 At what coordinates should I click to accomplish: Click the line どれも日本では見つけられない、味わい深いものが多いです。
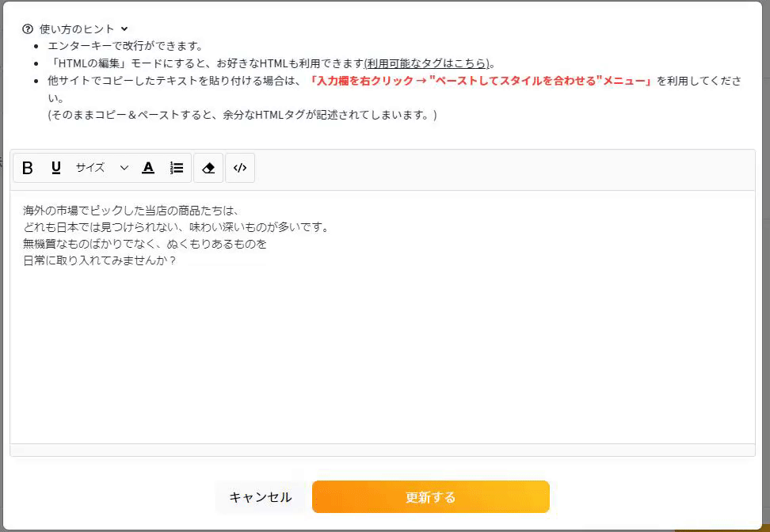coord(176,227)
